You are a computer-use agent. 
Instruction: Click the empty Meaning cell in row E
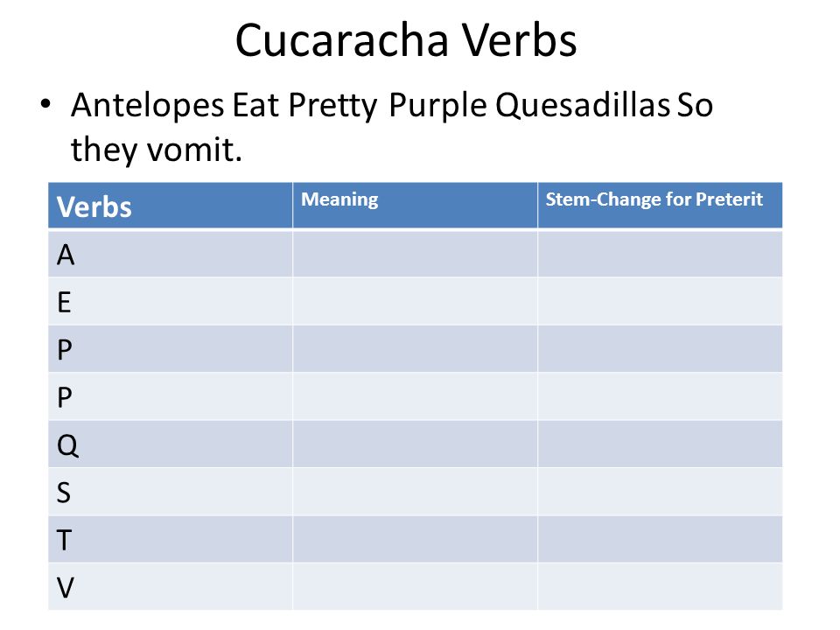click(x=415, y=301)
